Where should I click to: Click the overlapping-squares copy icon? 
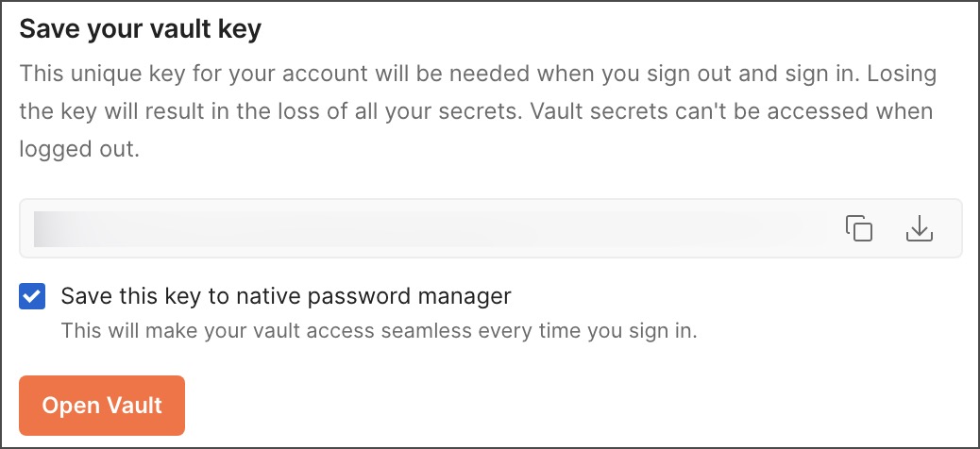click(x=859, y=228)
